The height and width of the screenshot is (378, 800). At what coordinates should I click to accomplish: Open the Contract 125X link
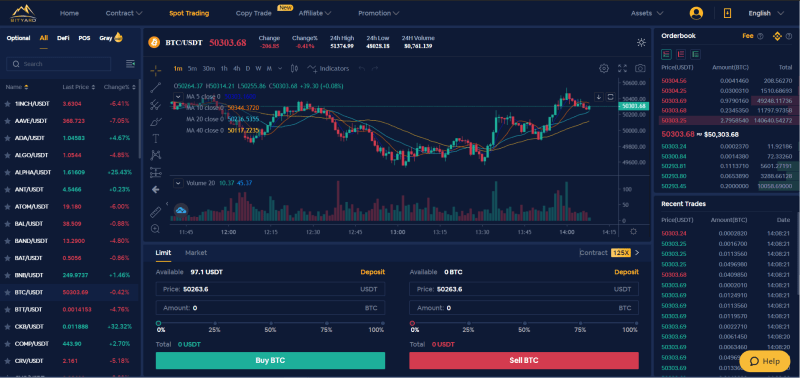609,253
